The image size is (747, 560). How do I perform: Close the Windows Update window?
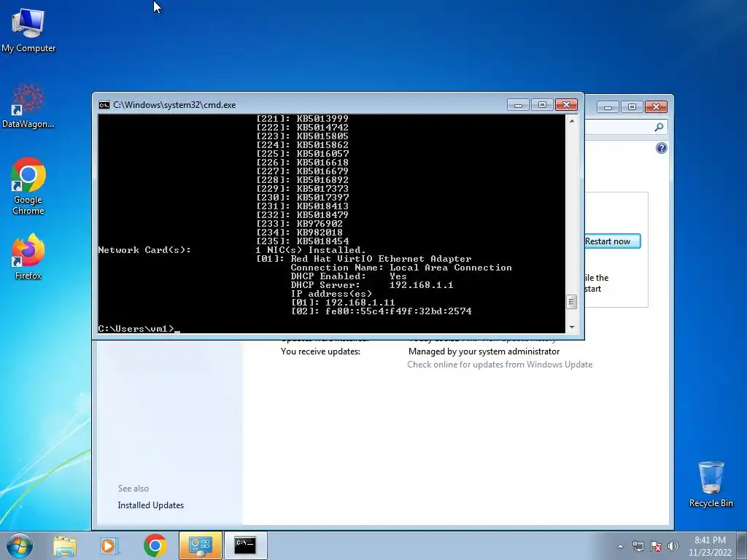(x=656, y=107)
